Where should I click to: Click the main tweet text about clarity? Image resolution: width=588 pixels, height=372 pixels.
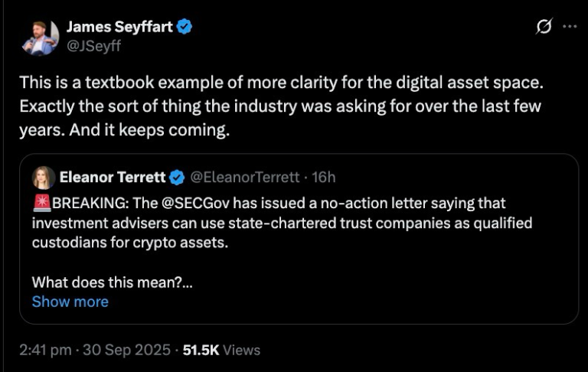click(279, 106)
